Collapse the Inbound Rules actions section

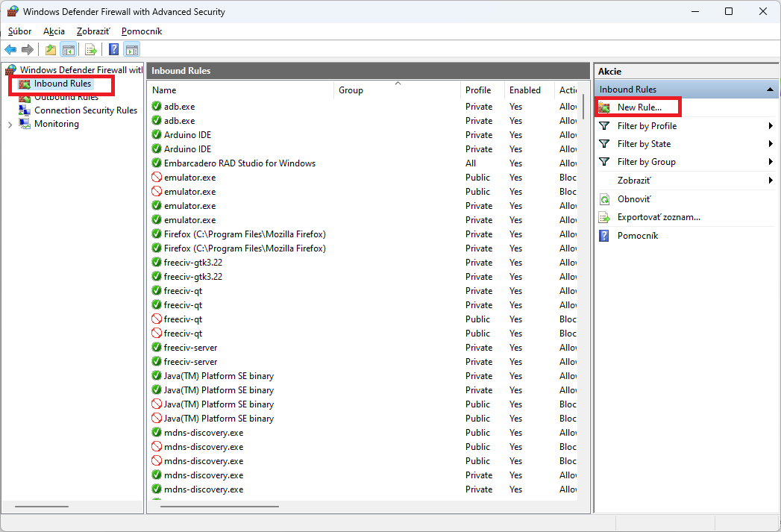point(770,90)
